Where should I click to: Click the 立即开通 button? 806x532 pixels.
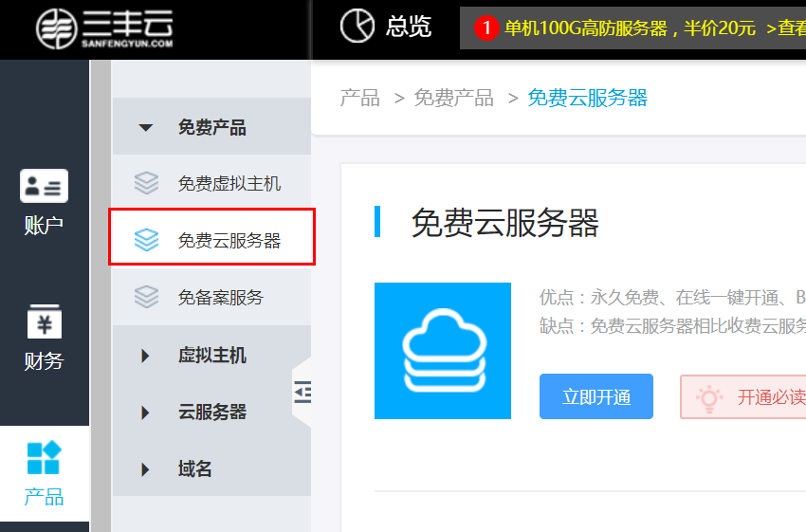[596, 396]
